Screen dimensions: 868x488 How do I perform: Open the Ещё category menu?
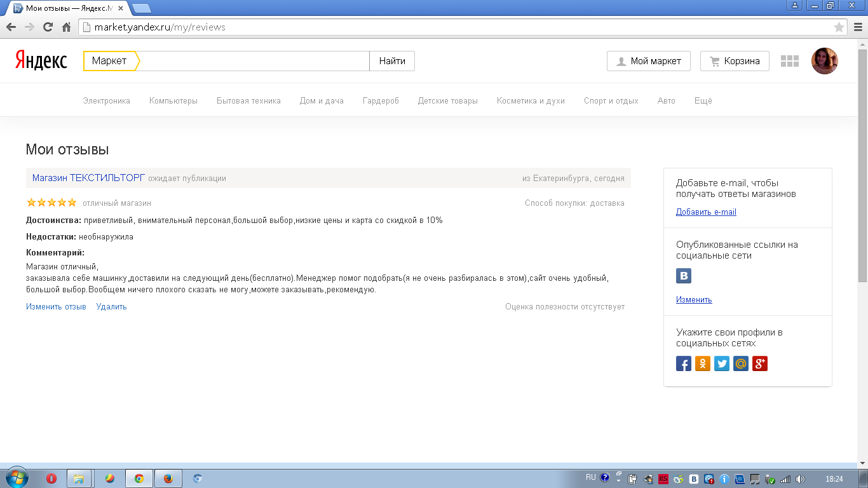[703, 100]
